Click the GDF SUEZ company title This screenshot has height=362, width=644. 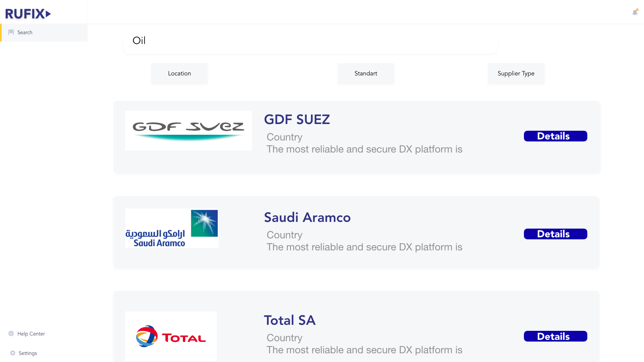click(297, 120)
